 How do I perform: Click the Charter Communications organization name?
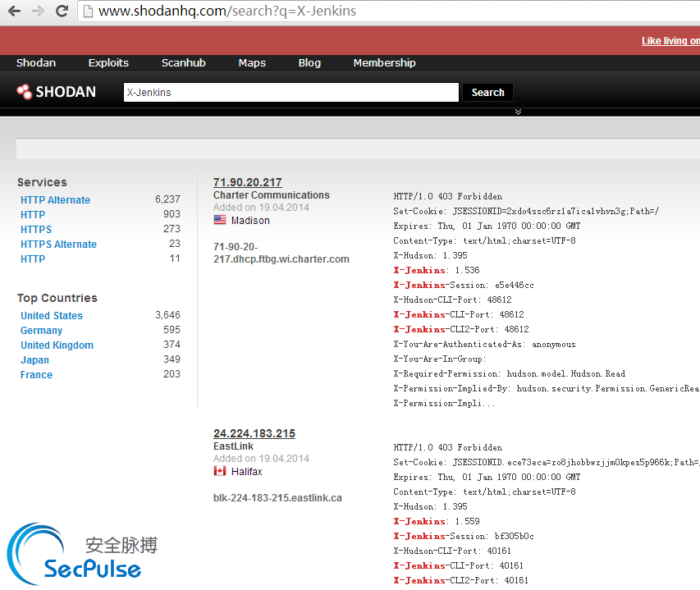[x=271, y=195]
